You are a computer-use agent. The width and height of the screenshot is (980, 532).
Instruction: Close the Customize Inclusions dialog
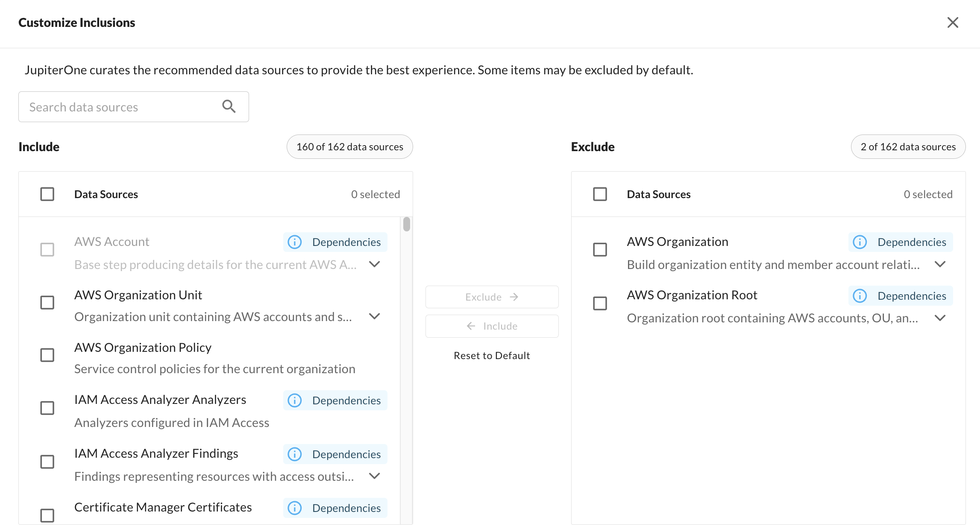point(953,23)
